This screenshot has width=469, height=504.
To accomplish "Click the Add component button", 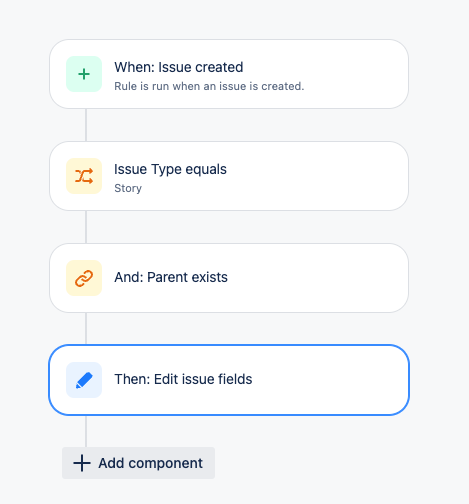I will click(x=138, y=463).
